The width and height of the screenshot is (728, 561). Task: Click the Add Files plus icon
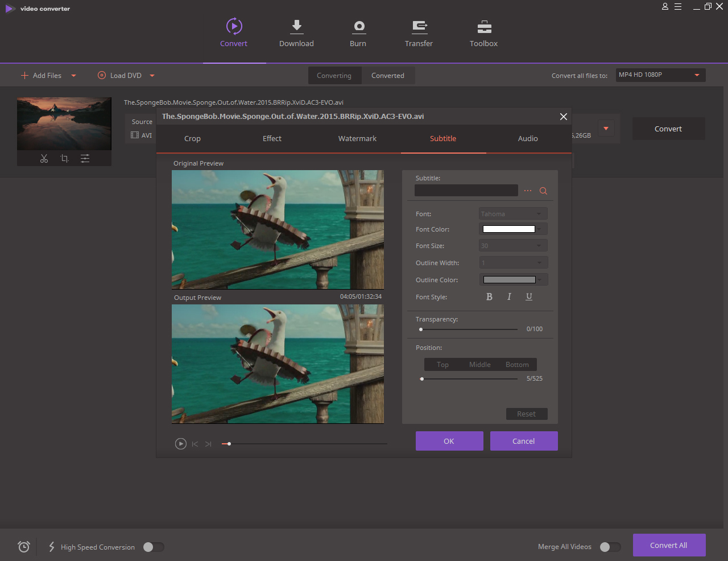pos(24,75)
